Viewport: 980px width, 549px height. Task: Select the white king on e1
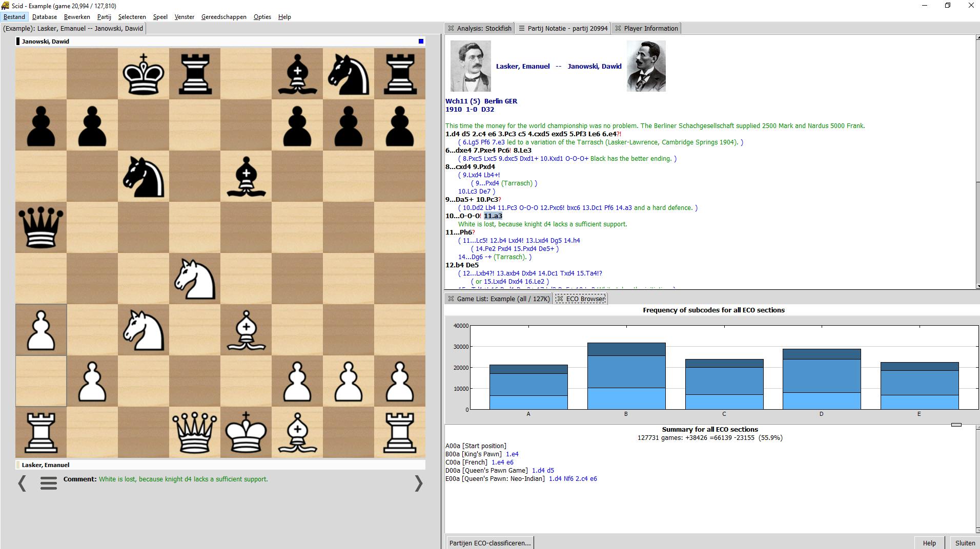coord(246,432)
